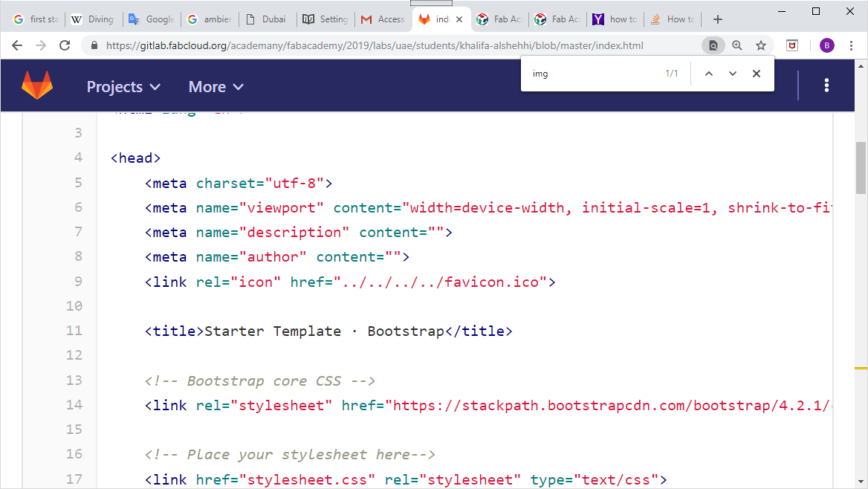Jump to next search match
868x489 pixels.
pyautogui.click(x=732, y=73)
